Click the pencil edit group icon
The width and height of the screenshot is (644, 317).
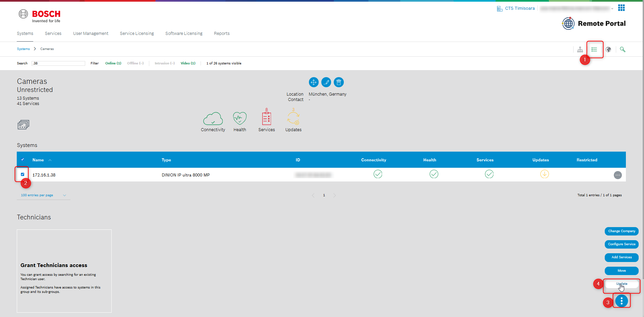tap(326, 82)
